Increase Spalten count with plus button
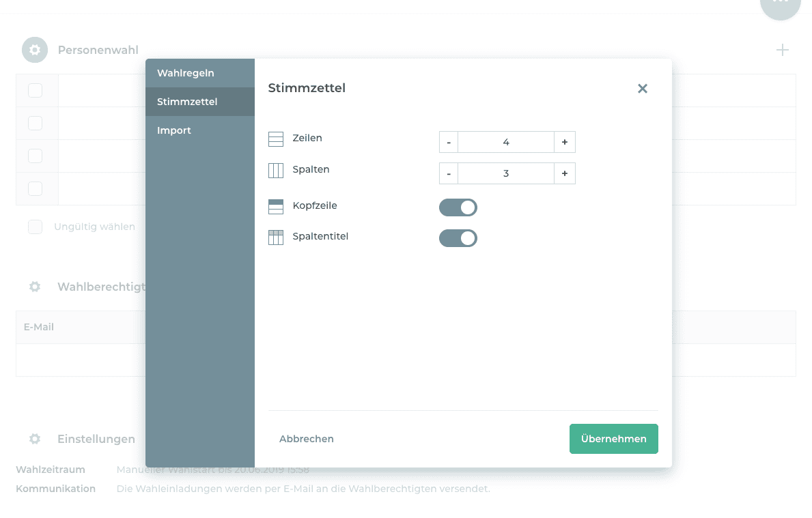This screenshot has height=518, width=812. click(564, 173)
